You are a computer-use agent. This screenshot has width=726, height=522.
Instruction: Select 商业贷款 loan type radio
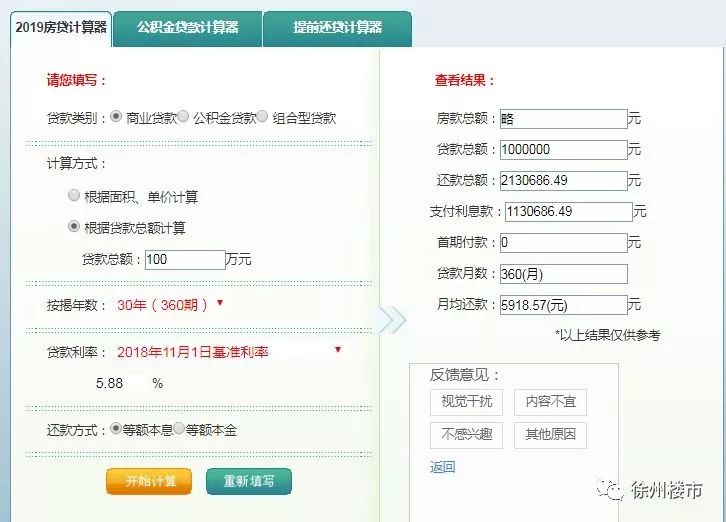[116, 116]
